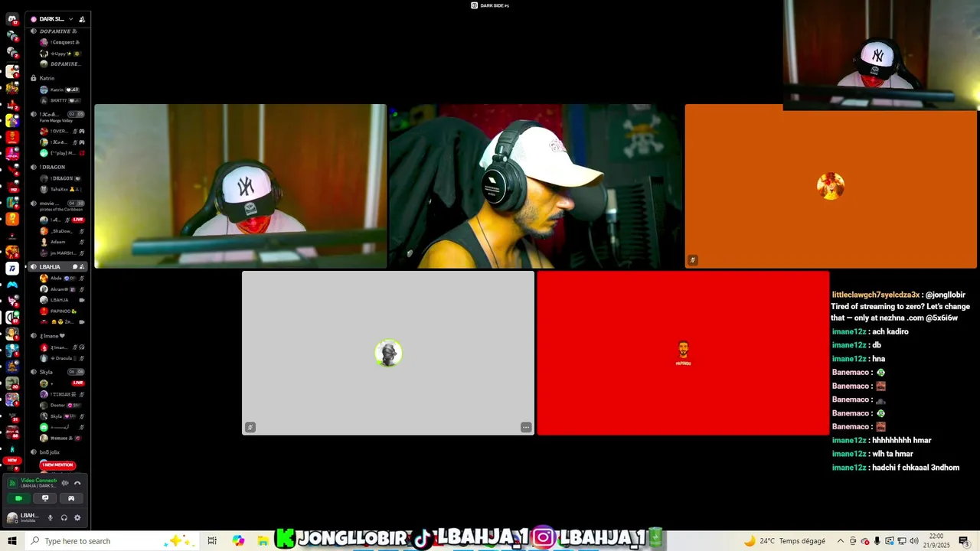Screen dimensions: 980x551
Task: Select the Skyla voice channel
Action: pos(58,372)
